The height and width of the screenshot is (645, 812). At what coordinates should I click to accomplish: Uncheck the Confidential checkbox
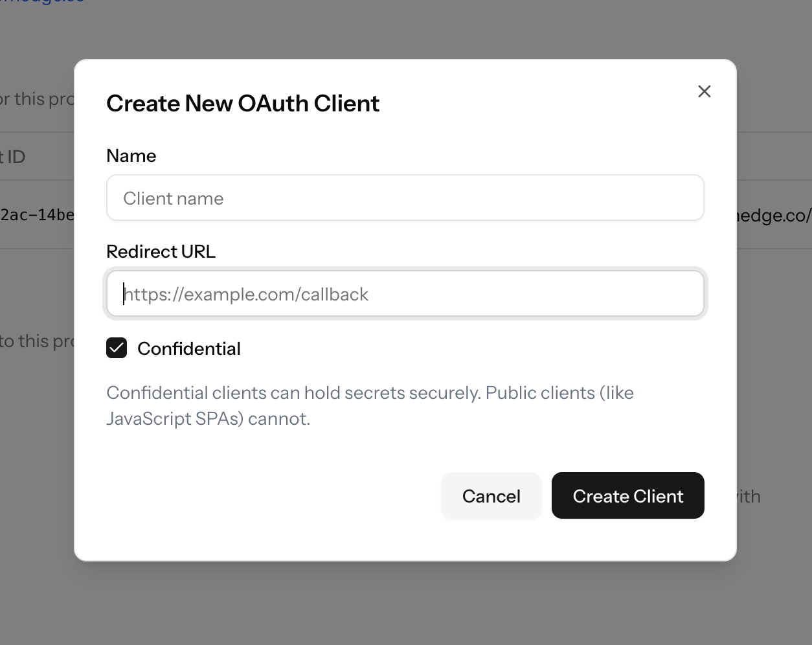tap(117, 348)
